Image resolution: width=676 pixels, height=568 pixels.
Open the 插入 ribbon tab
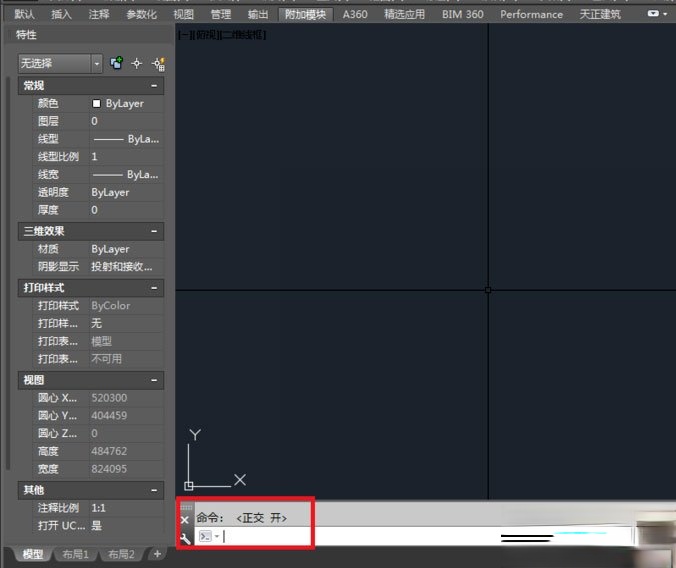(61, 14)
